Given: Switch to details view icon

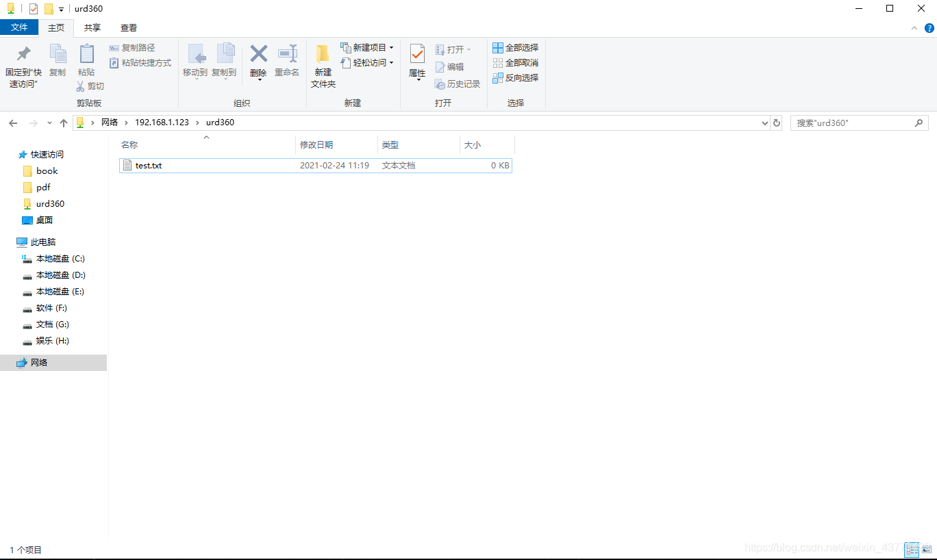Looking at the screenshot, I should (912, 549).
